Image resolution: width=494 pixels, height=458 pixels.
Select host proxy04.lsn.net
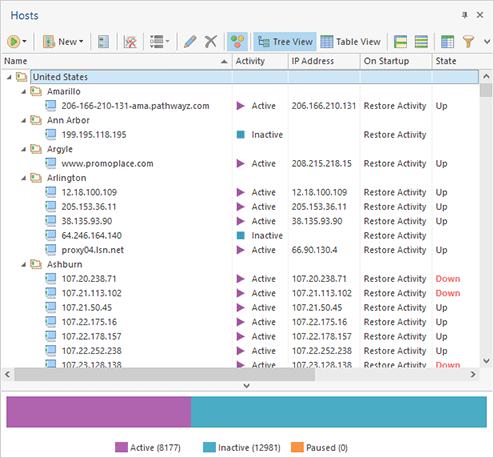[x=92, y=250]
